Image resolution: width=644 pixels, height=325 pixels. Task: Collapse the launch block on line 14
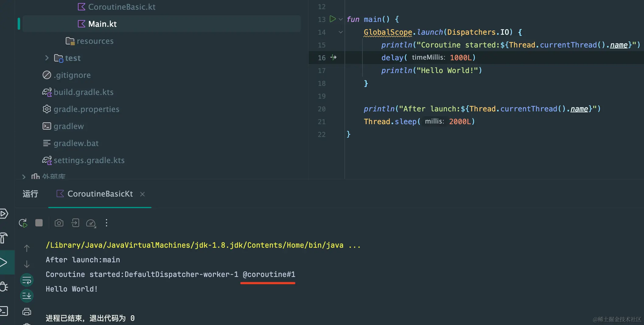(x=341, y=32)
